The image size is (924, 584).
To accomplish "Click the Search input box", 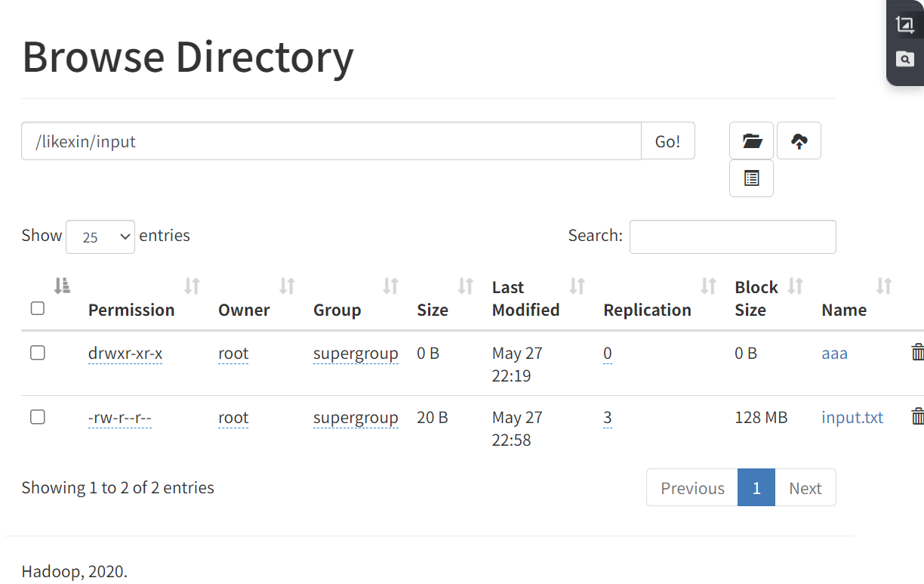I will (733, 236).
